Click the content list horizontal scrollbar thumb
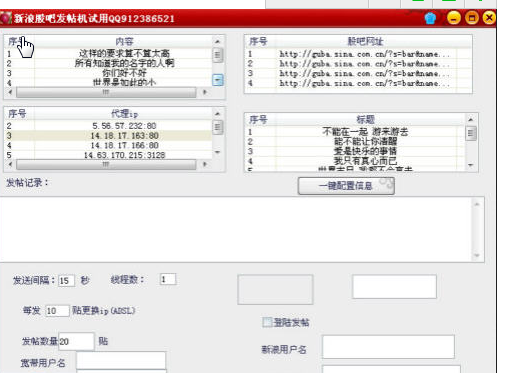 106,92
